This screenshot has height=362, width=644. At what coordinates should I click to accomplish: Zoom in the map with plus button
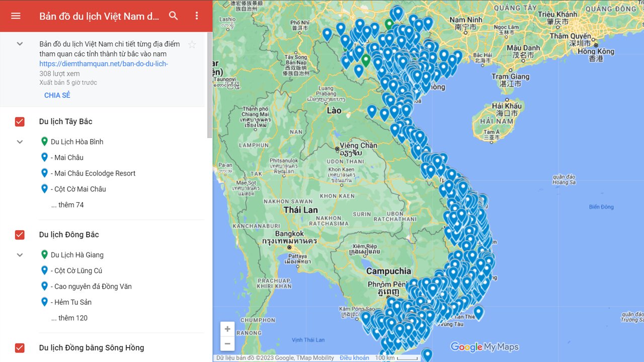pos(227,329)
